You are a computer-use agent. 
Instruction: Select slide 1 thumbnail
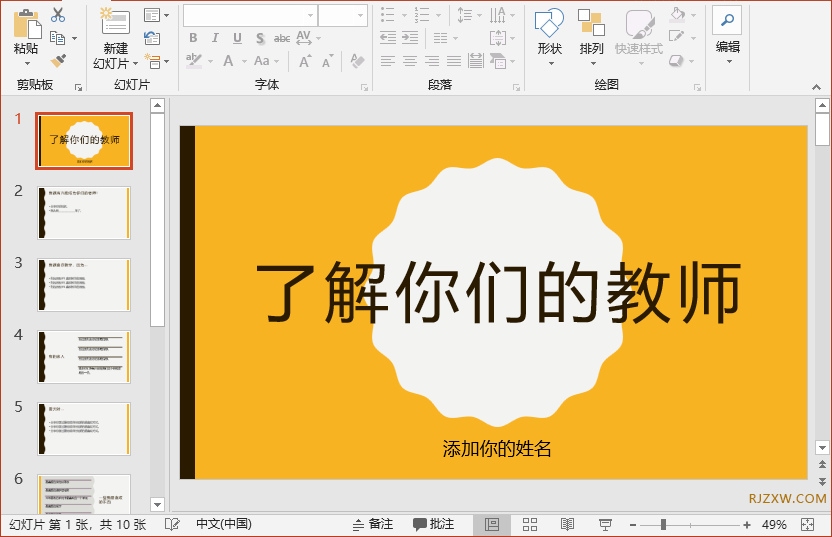tap(84, 141)
